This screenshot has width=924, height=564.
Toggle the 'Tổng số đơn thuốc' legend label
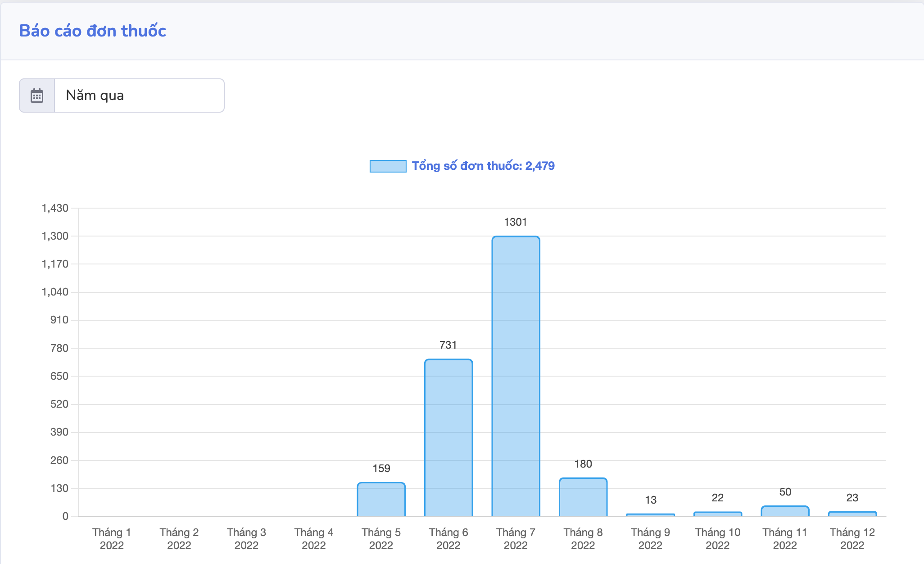(x=483, y=166)
